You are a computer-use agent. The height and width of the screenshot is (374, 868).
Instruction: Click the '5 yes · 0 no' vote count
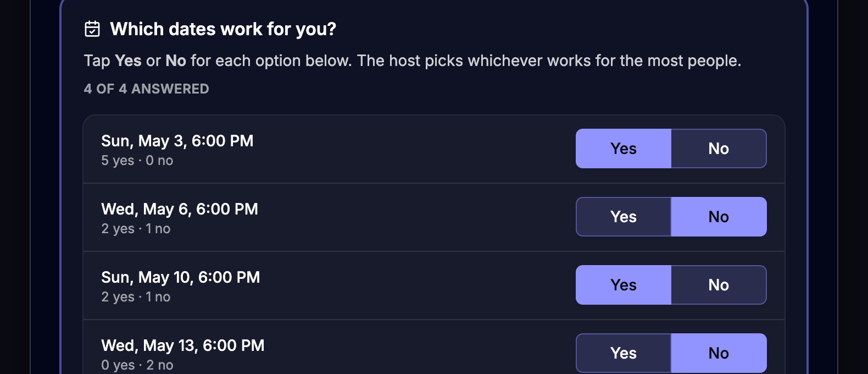137,160
